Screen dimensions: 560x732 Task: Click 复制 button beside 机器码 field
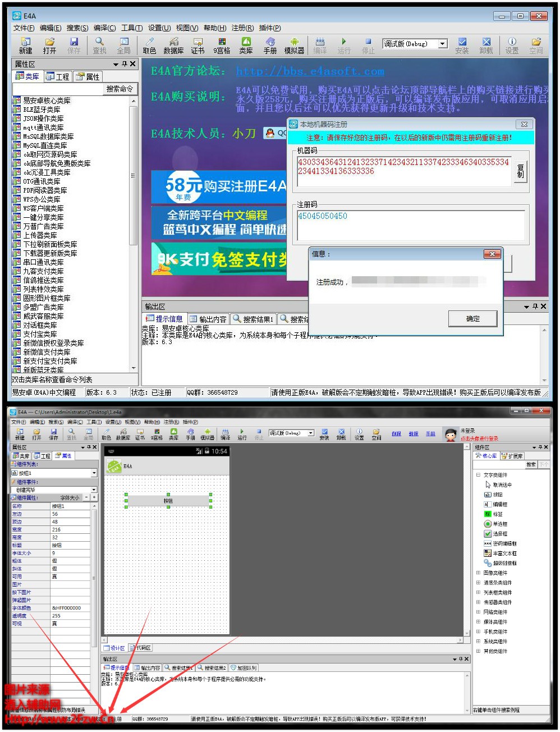(521, 170)
